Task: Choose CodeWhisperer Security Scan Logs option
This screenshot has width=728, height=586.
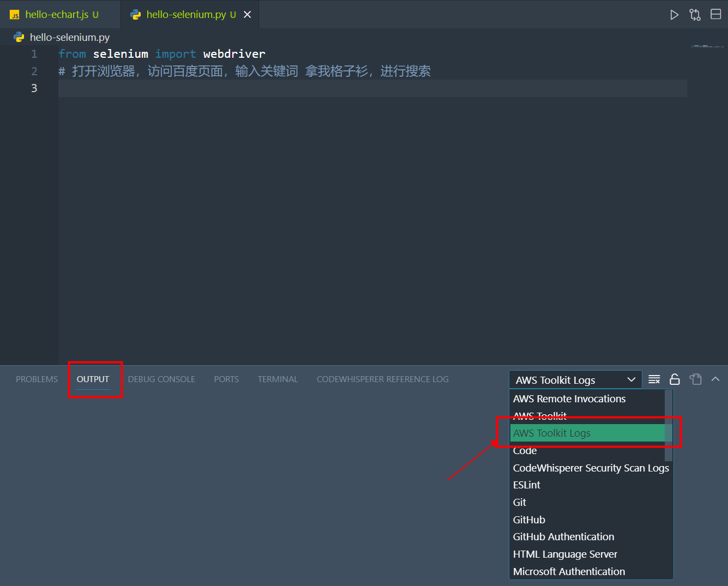Action: point(591,468)
